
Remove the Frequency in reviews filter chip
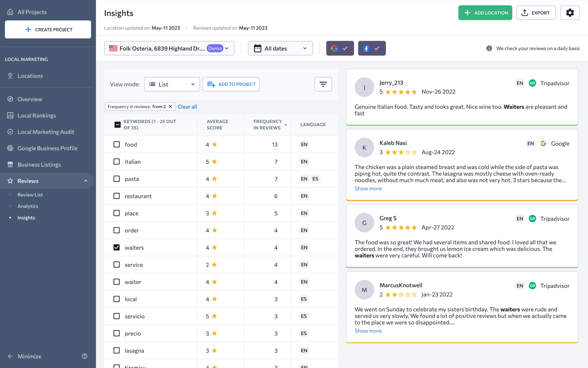coord(170,106)
